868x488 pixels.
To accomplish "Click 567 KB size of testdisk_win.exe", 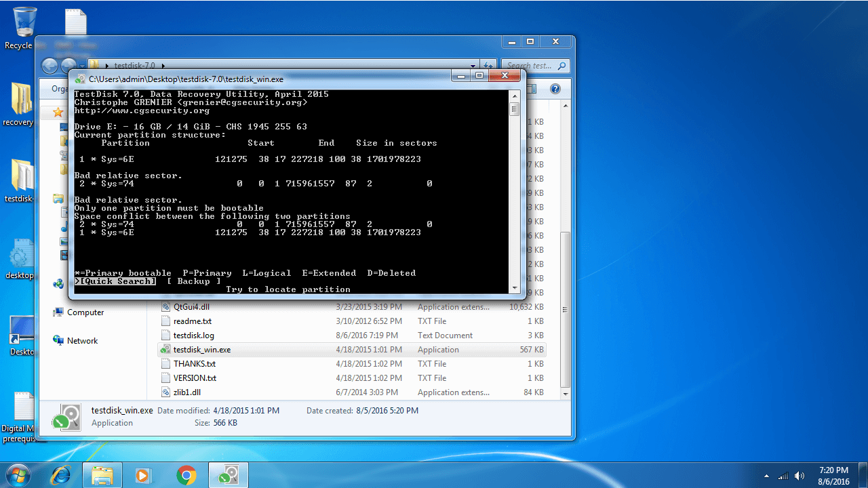I will (x=532, y=350).
